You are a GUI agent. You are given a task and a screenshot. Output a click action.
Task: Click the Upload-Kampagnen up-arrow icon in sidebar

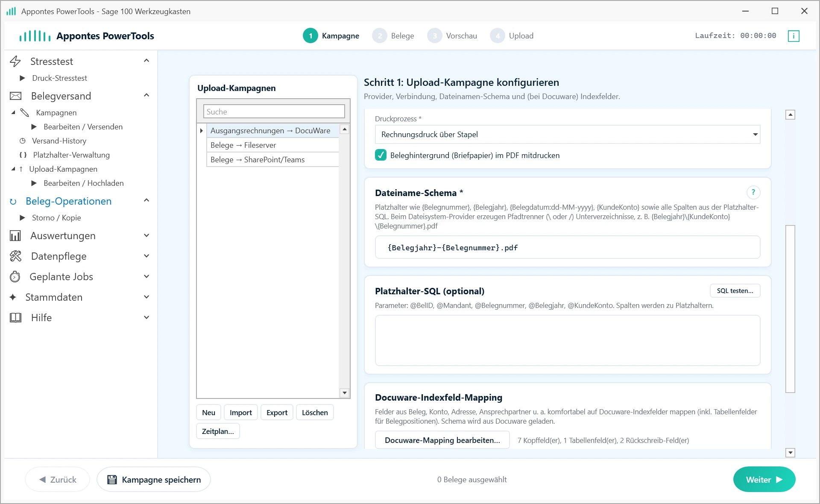click(21, 169)
